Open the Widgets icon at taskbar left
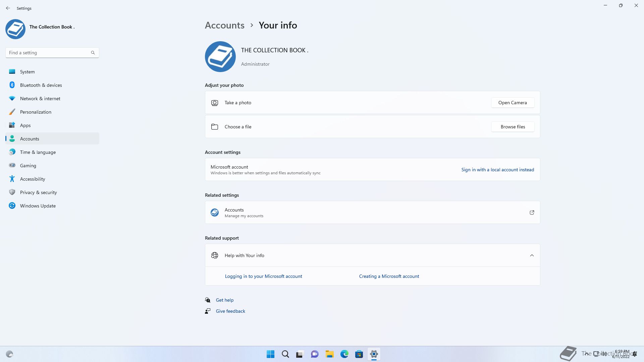The image size is (644, 362). [x=9, y=354]
